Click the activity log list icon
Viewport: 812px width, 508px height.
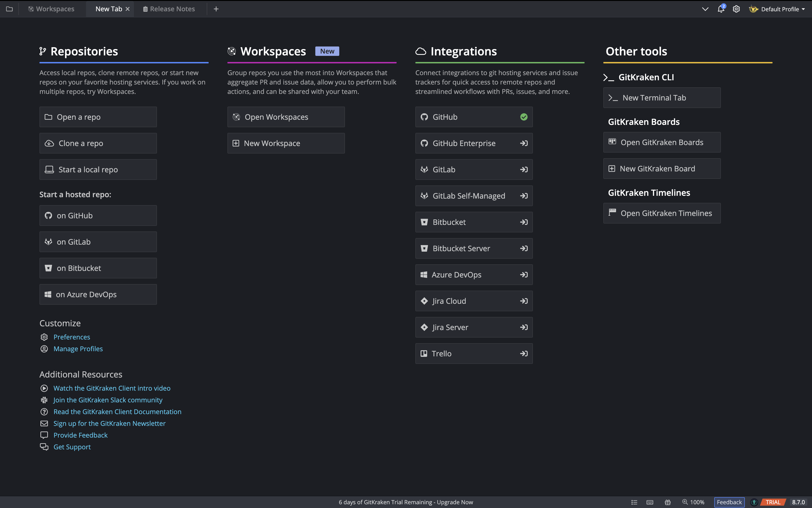634,502
